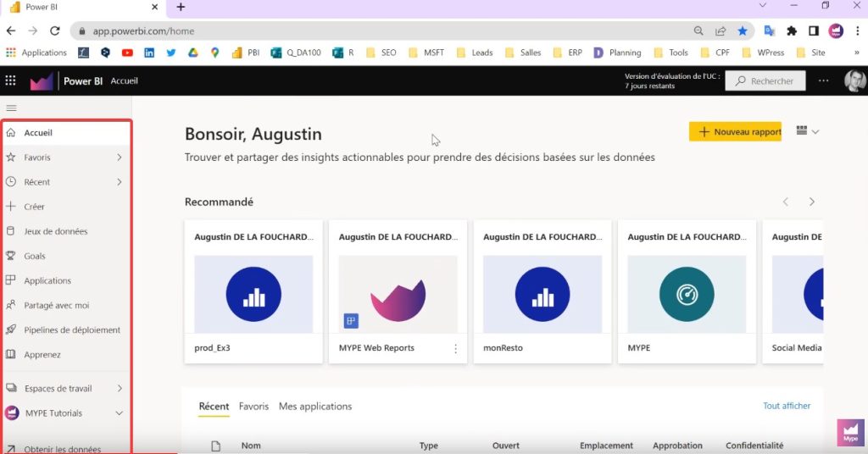Show next recommended items
This screenshot has width=868, height=454.
point(811,202)
